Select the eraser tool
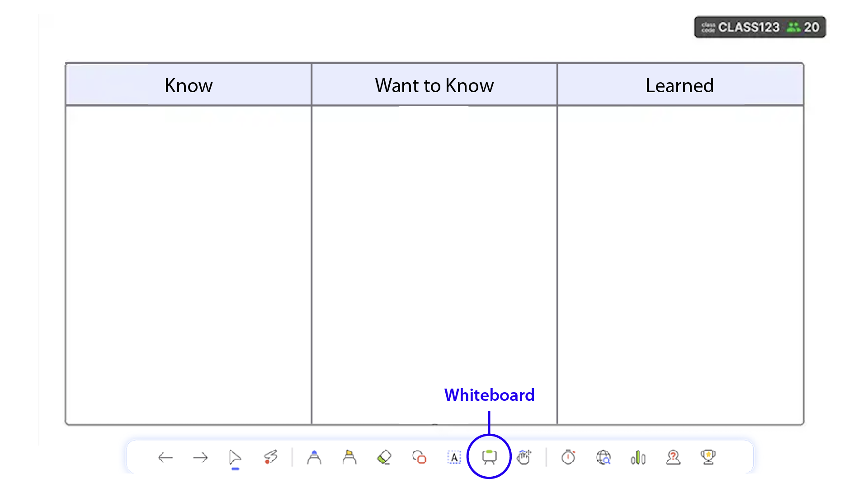868x488 pixels. tap(385, 457)
